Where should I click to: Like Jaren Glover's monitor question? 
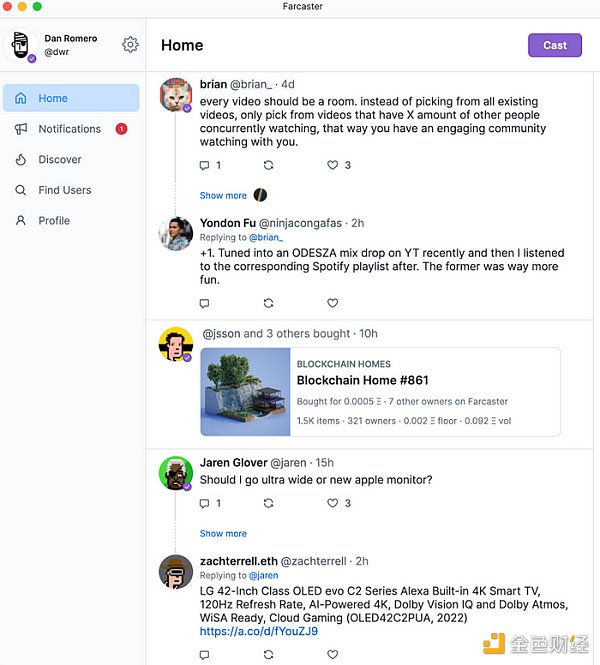333,503
